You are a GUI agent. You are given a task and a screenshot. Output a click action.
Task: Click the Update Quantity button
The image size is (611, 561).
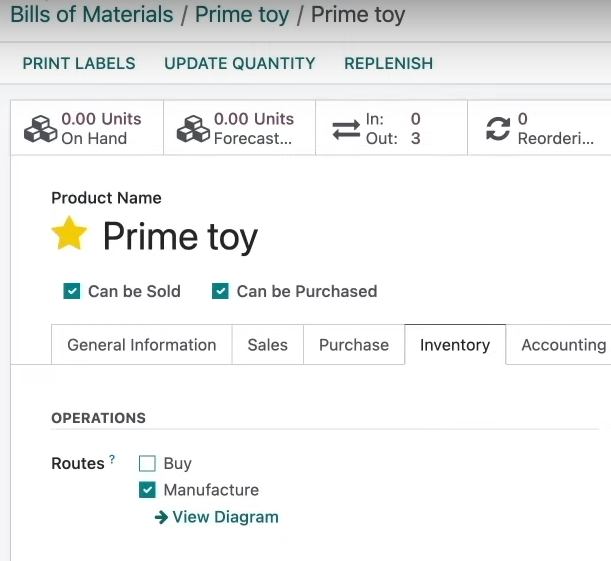point(240,64)
